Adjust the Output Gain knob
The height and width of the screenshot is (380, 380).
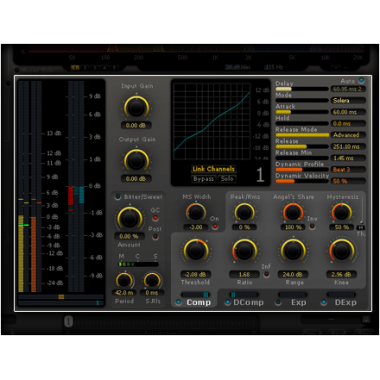(136, 160)
